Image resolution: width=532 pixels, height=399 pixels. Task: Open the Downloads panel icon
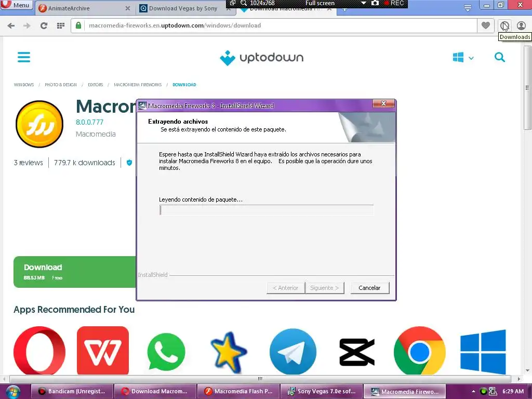point(504,25)
